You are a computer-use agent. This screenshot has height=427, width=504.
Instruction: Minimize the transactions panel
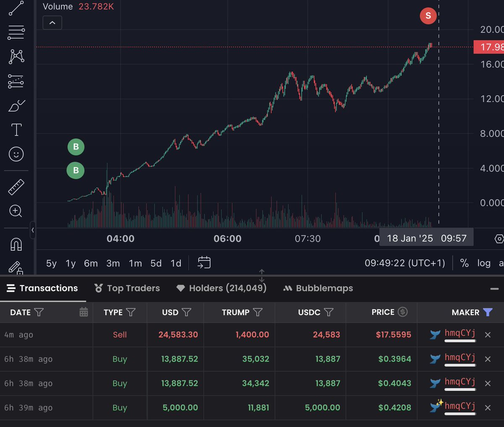494,289
